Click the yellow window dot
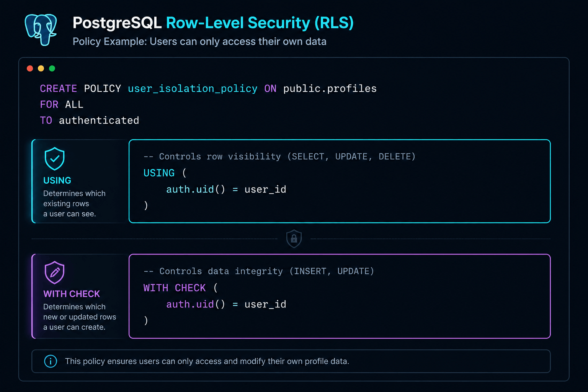Viewport: 588px width, 392px height. tap(41, 69)
